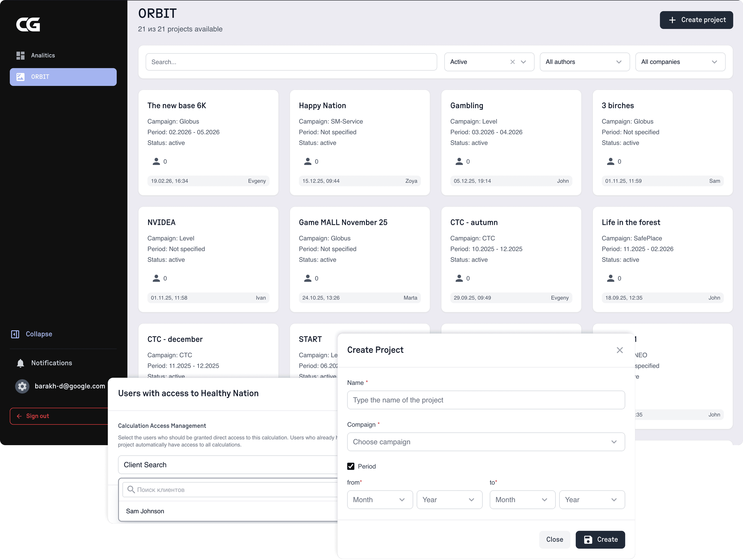Click the plus icon in Create project
The height and width of the screenshot is (560, 743).
point(672,20)
